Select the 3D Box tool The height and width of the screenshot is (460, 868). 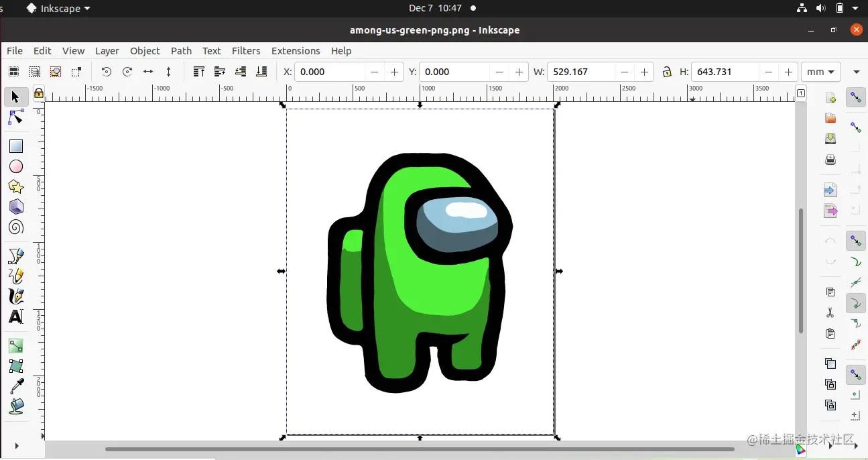tap(15, 207)
